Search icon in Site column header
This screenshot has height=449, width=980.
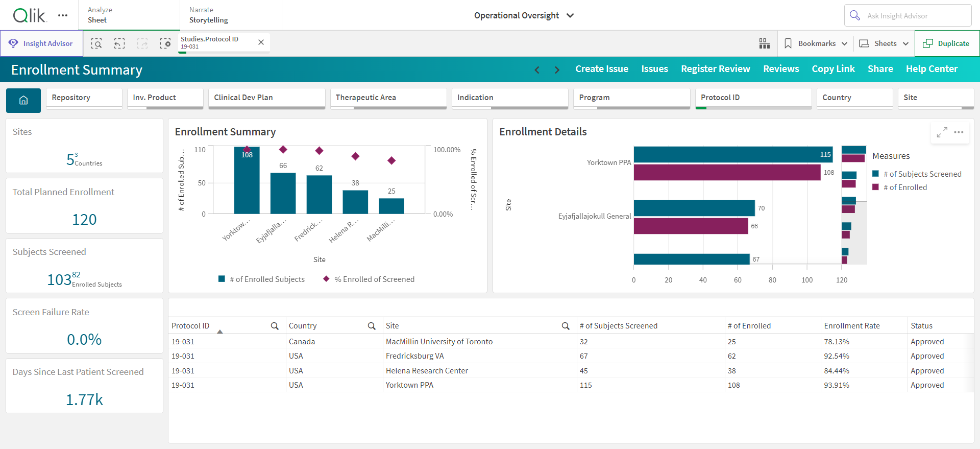566,326
